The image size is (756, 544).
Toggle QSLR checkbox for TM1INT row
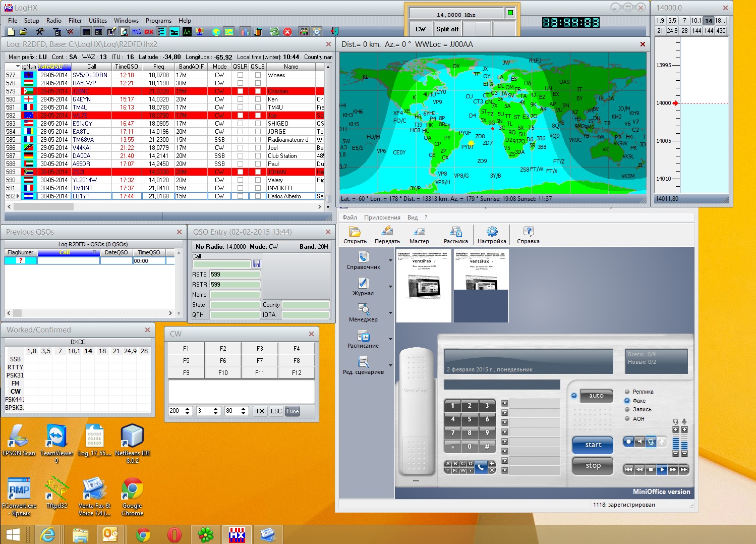click(240, 188)
